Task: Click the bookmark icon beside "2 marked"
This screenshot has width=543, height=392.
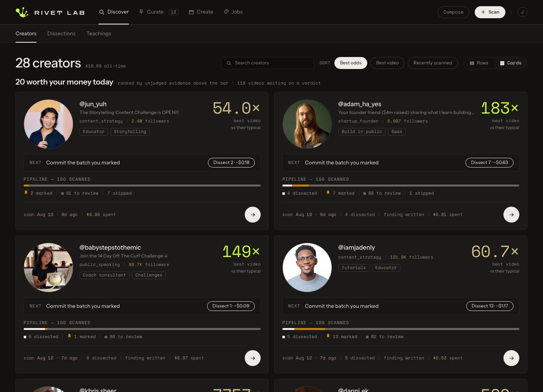Action: (x=26, y=193)
